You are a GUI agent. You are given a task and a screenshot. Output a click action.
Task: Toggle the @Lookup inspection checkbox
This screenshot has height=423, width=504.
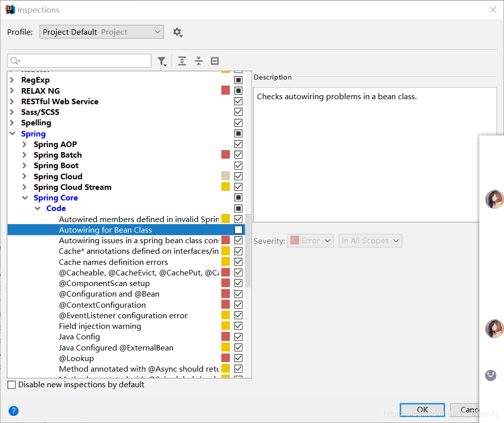(x=238, y=358)
